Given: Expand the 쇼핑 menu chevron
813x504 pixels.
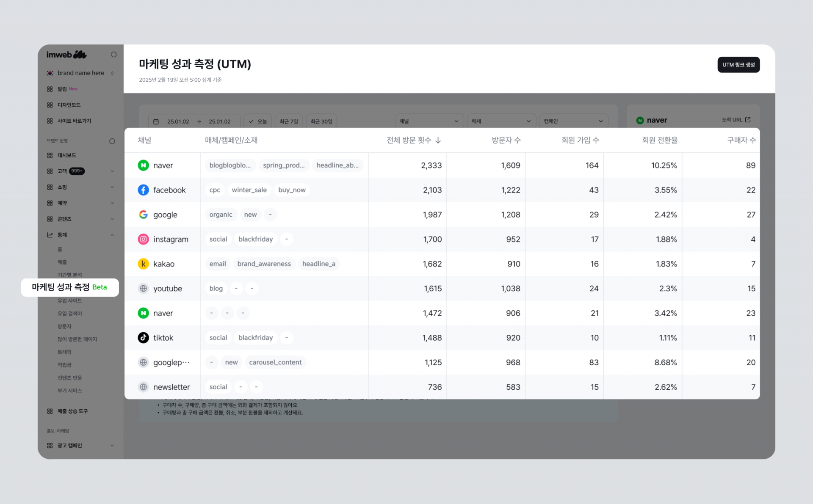Looking at the screenshot, I should coord(112,187).
